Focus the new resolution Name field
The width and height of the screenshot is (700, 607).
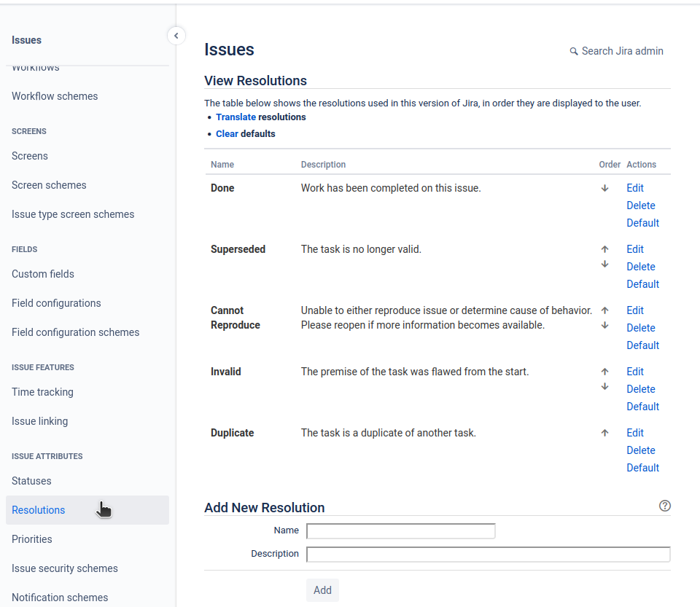[401, 530]
